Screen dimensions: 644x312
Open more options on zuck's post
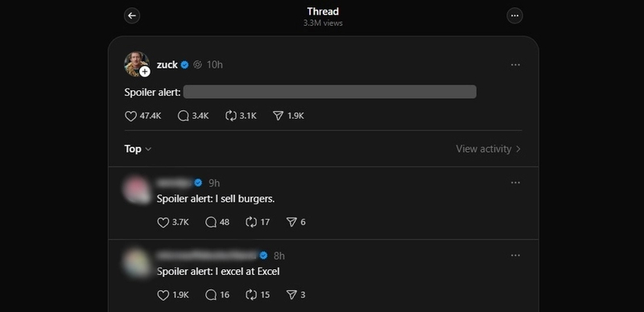(515, 65)
